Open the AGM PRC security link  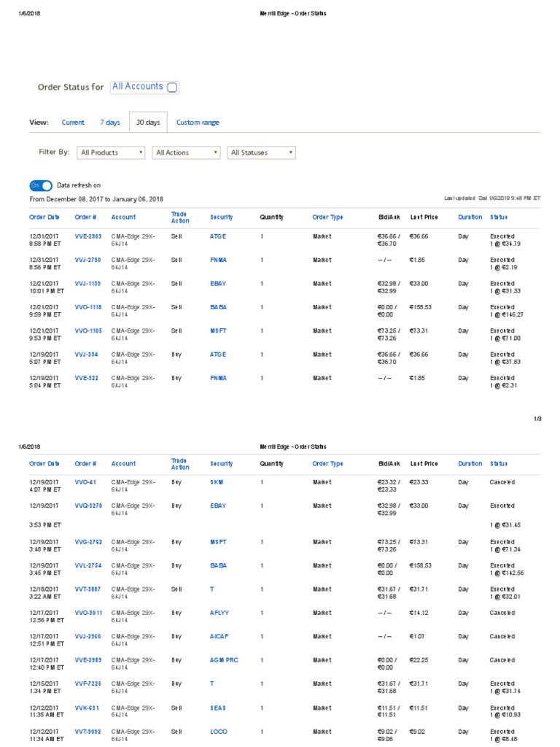[224, 660]
